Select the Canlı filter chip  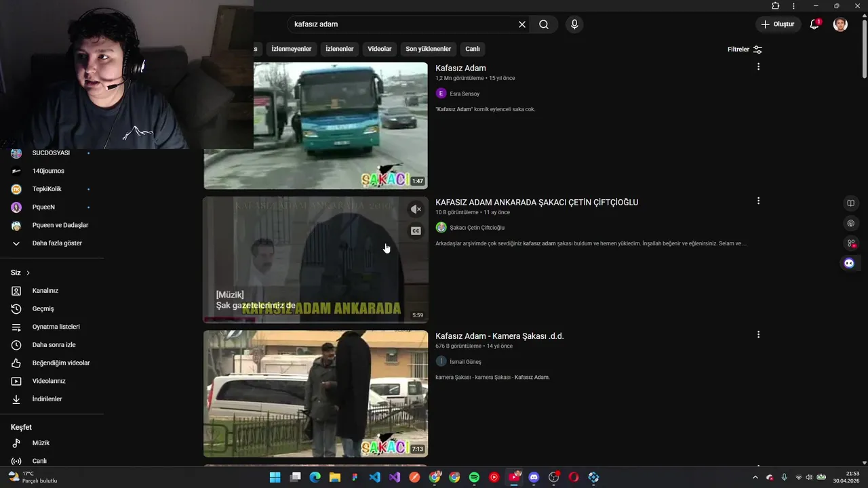(473, 49)
